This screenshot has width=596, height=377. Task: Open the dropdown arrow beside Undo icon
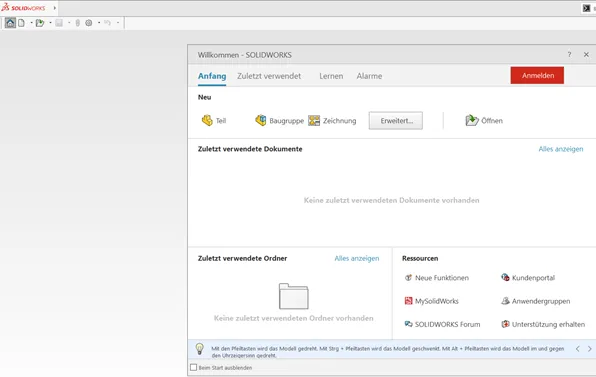[x=118, y=23]
